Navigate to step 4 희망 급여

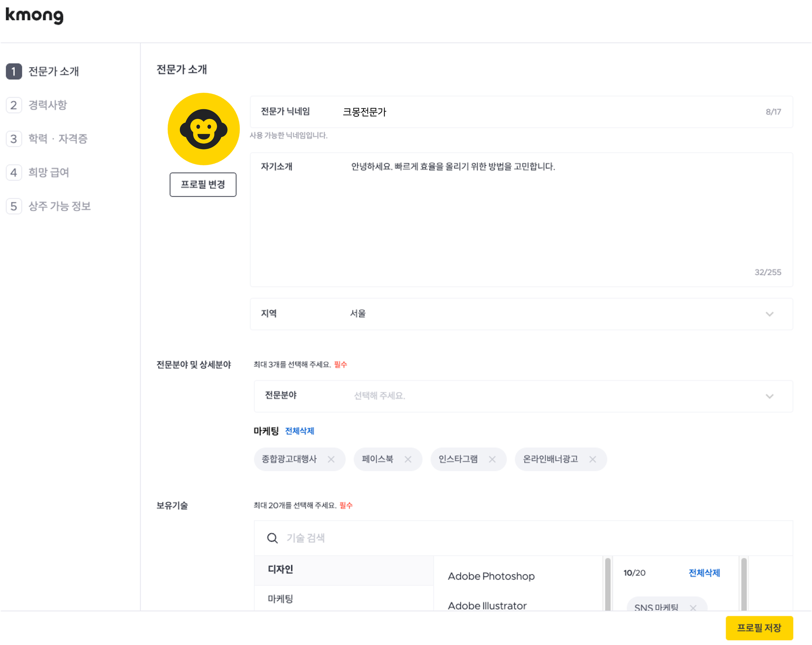pos(38,173)
